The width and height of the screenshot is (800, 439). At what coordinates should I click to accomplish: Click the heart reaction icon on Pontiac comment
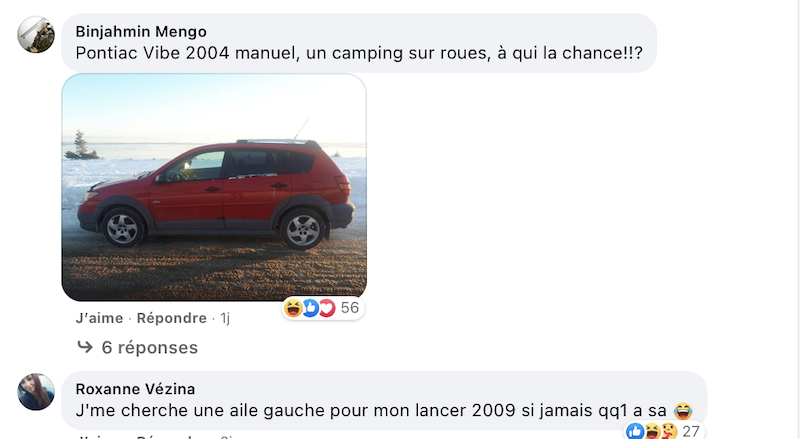[327, 308]
